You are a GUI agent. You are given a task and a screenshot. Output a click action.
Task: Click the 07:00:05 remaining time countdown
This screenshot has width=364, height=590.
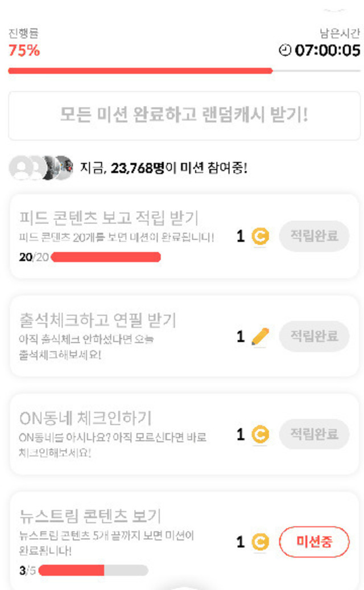point(328,51)
